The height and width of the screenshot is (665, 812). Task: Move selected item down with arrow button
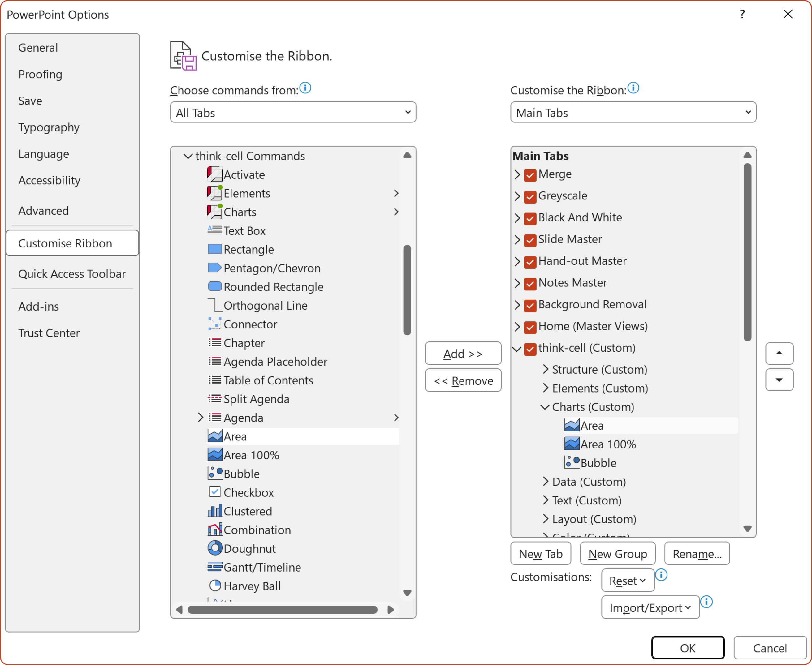pyautogui.click(x=779, y=380)
